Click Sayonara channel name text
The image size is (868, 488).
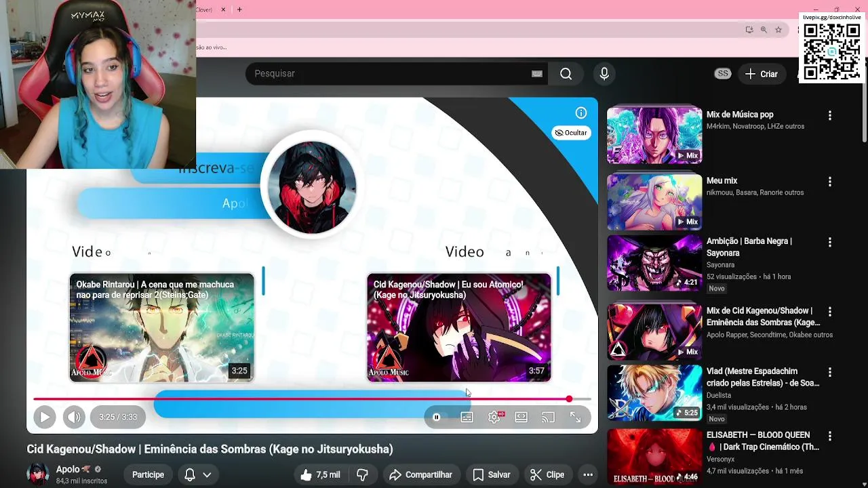click(x=720, y=265)
